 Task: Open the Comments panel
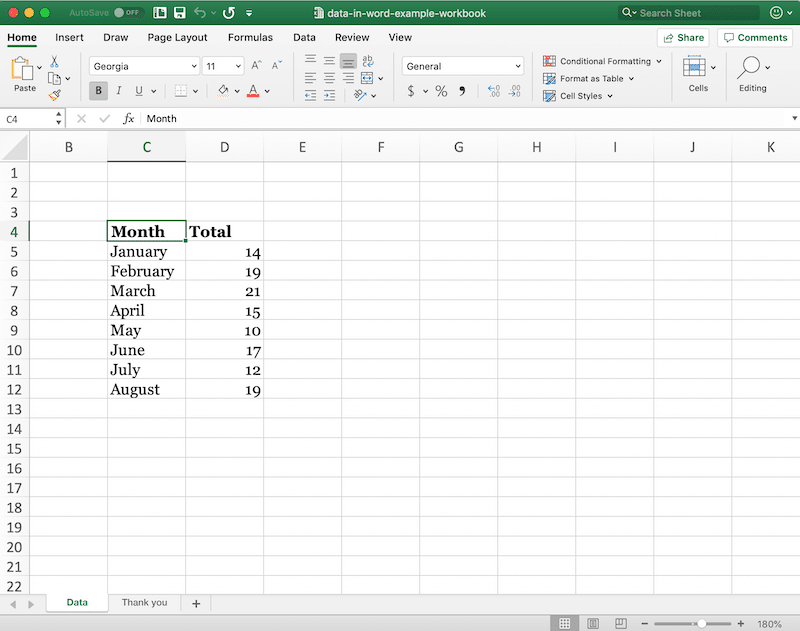[x=756, y=36]
